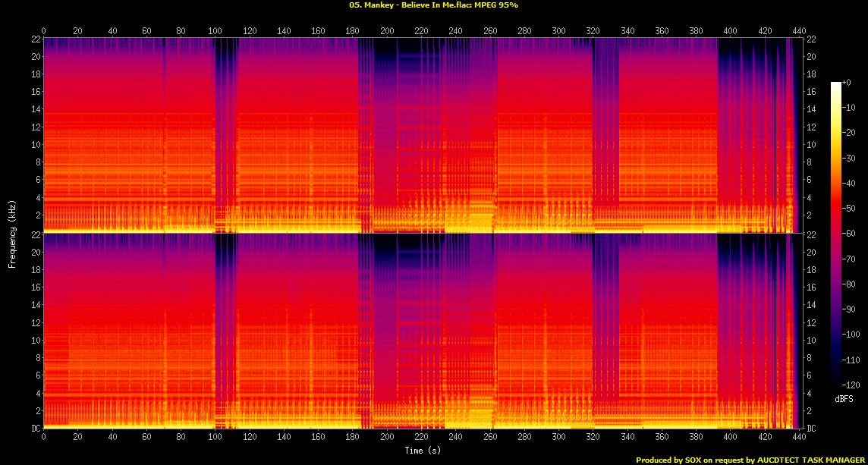This screenshot has width=868, height=465.
Task: Click the '-60' value on the dBFS scale
Action: point(851,234)
